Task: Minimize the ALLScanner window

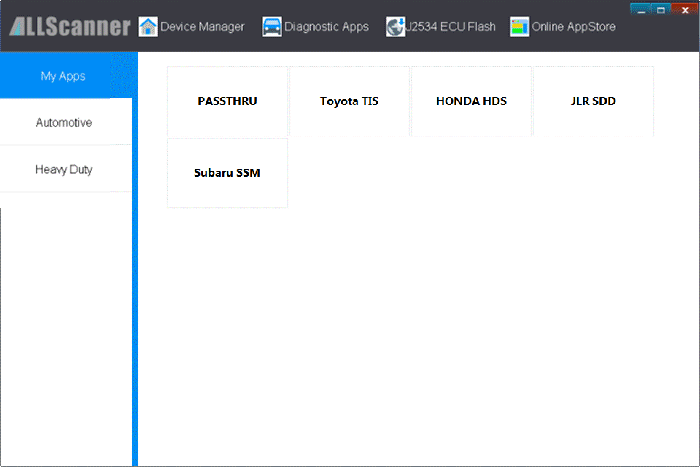Action: (x=641, y=9)
